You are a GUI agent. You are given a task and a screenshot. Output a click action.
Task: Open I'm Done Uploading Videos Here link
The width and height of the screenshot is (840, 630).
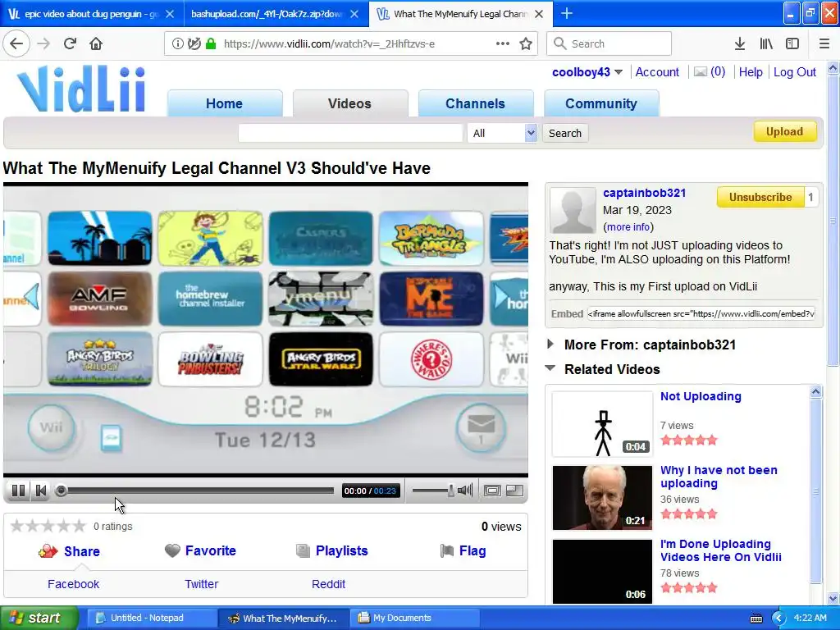tap(720, 550)
